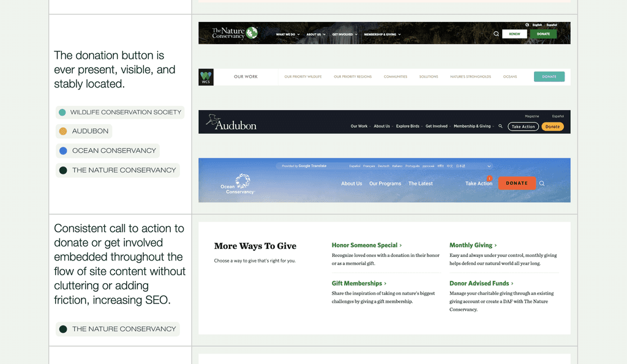Choose Português in Google Translate bar

(412, 166)
